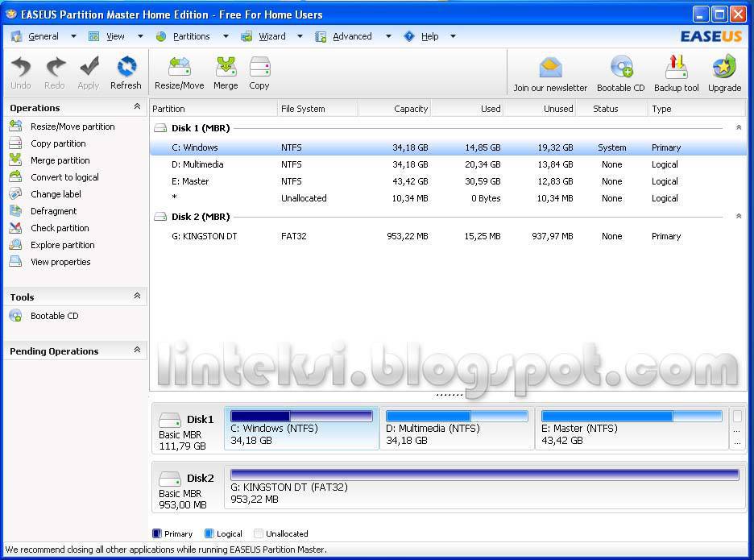Click dropdown arrow next to General
754x560 pixels.
pyautogui.click(x=73, y=36)
